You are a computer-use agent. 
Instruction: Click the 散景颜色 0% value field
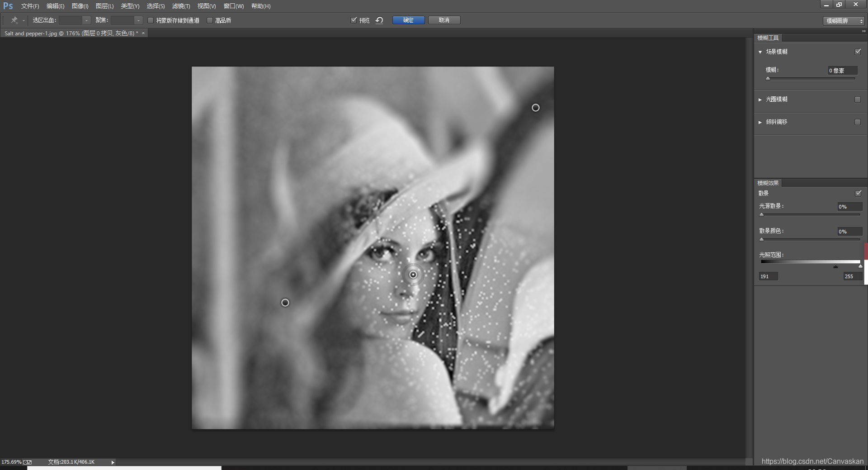point(849,232)
